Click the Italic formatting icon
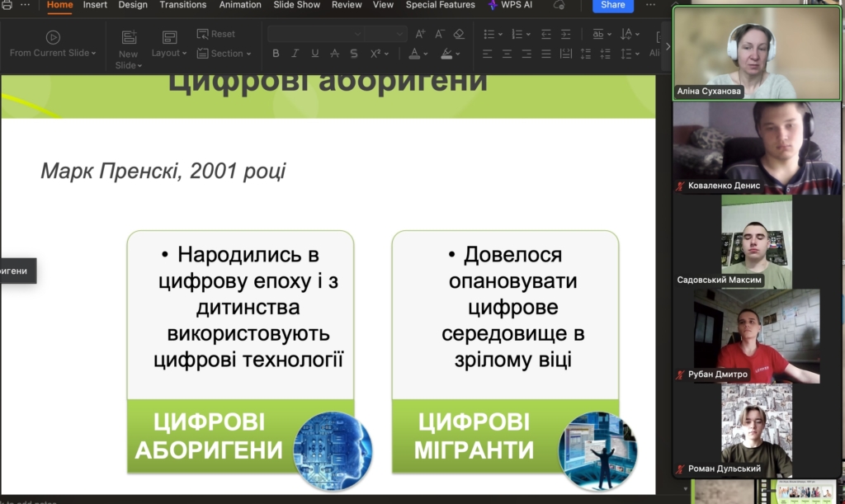 pos(295,54)
